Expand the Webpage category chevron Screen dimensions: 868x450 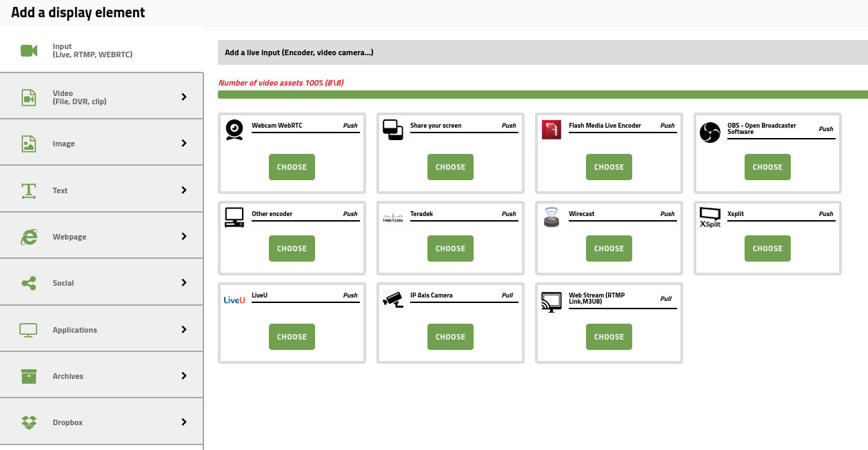click(184, 236)
